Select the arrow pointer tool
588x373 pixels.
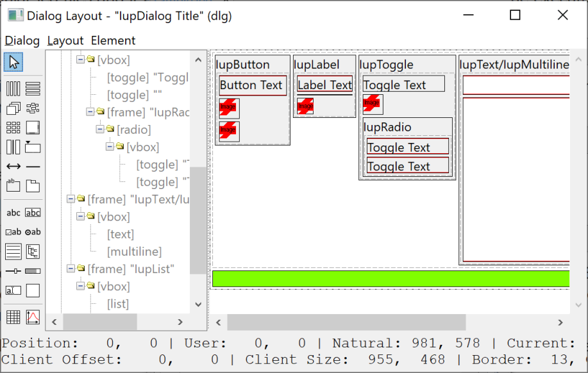coord(13,62)
